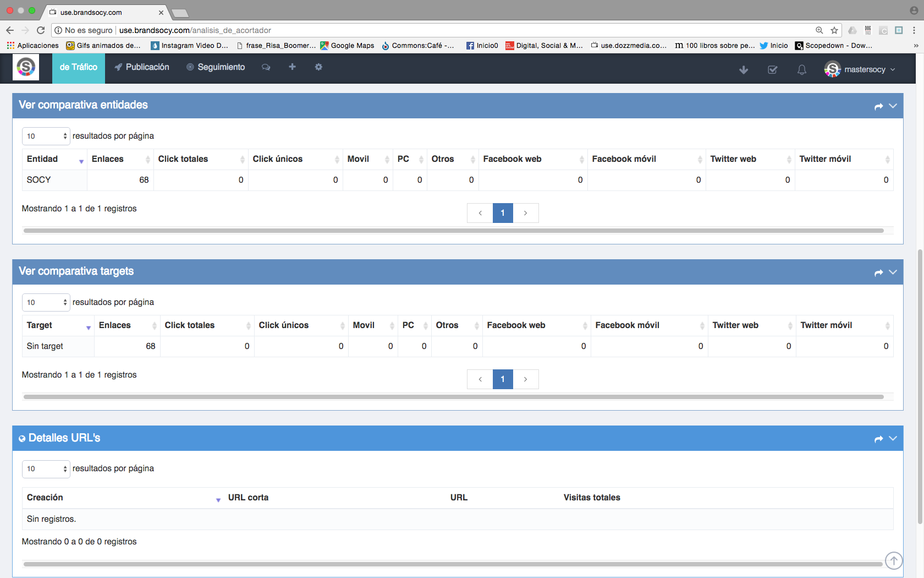Select the de Tráfico tab
Image resolution: width=924 pixels, height=578 pixels.
pyautogui.click(x=79, y=67)
